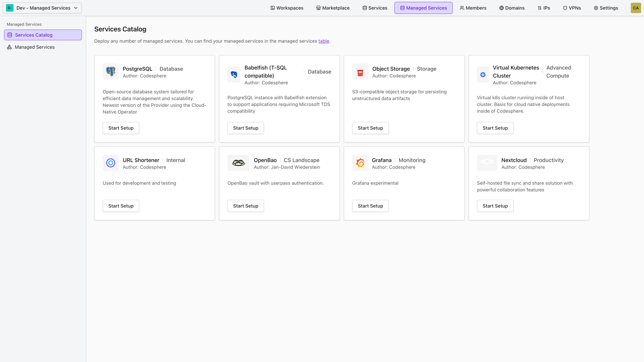Screen dimensions: 644x362
Task: Click the URL Shortener circle logo
Action: 111,163
